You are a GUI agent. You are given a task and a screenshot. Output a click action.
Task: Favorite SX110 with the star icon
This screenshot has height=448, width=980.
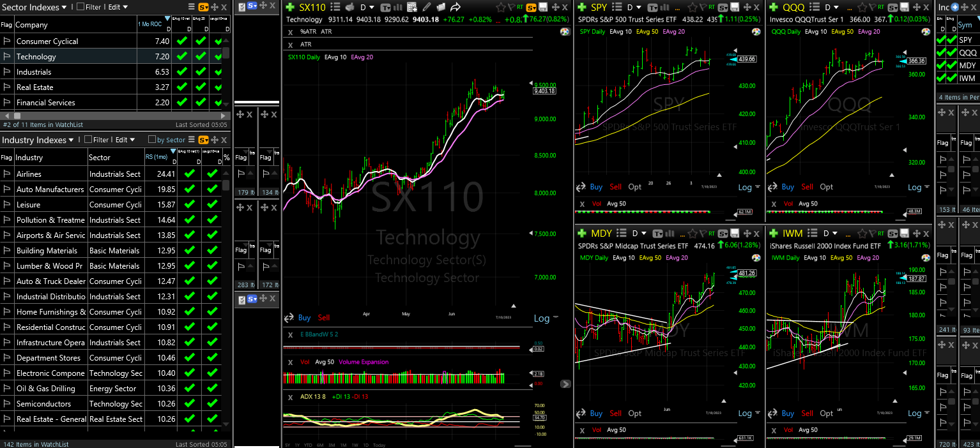[x=500, y=8]
